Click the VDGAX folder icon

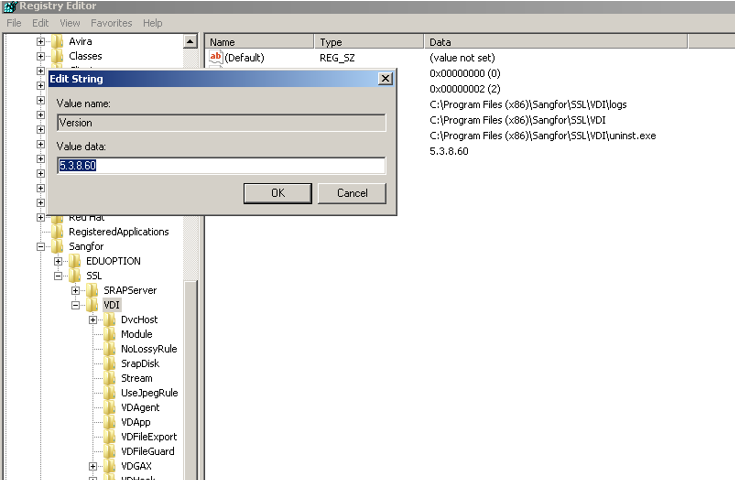pos(109,466)
